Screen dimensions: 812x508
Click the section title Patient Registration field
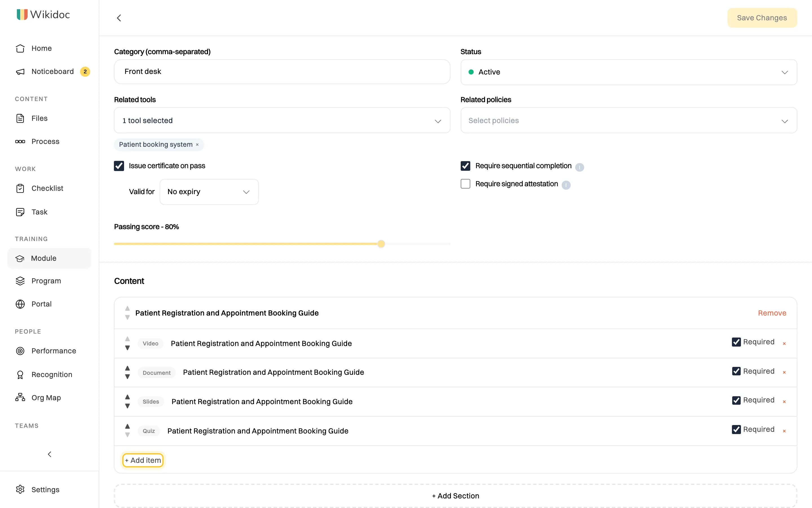pyautogui.click(x=227, y=313)
